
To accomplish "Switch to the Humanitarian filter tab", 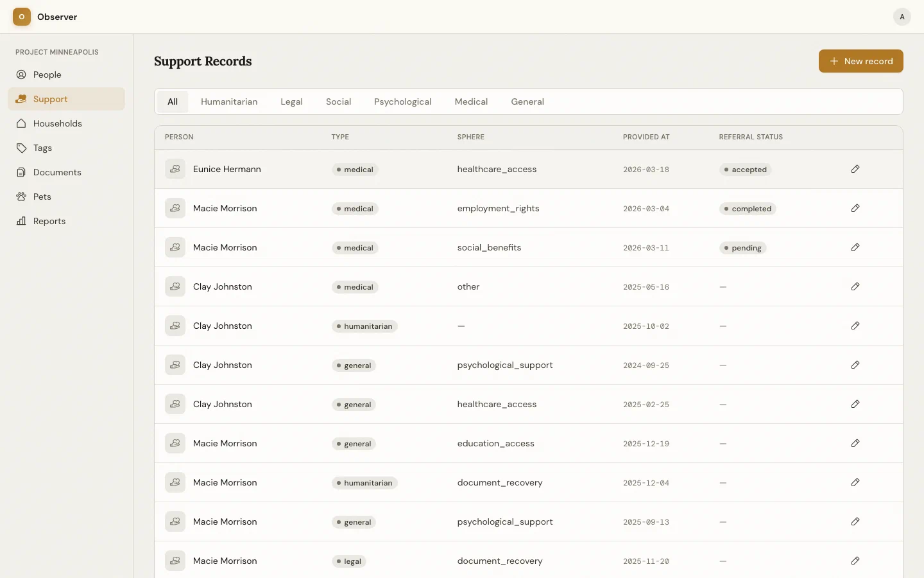I will coord(229,101).
